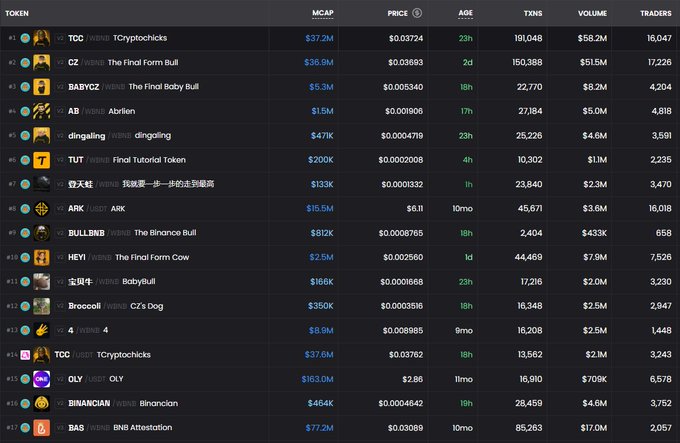Open OLY token purple logo

(42, 379)
